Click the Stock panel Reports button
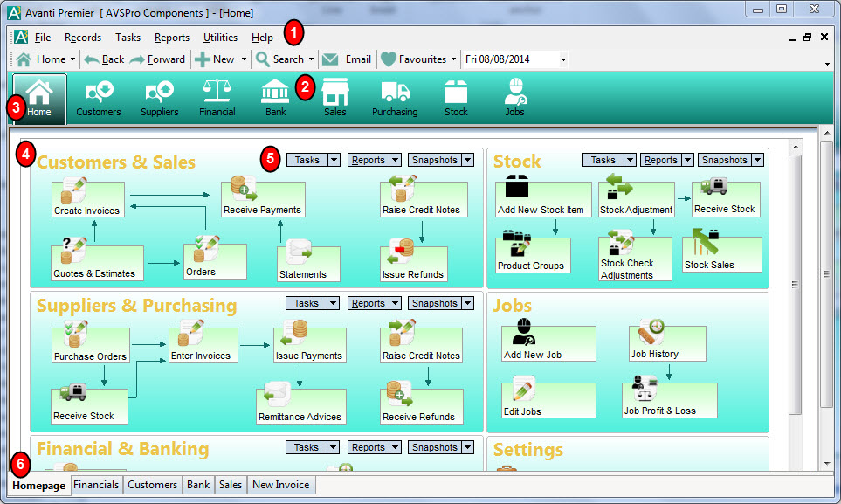The height and width of the screenshot is (504, 841). pos(661,160)
